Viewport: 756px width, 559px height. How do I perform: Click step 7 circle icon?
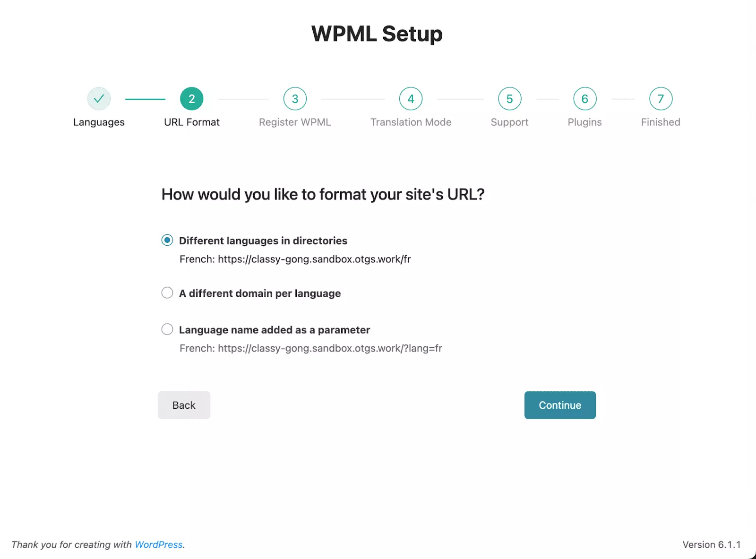click(x=661, y=99)
